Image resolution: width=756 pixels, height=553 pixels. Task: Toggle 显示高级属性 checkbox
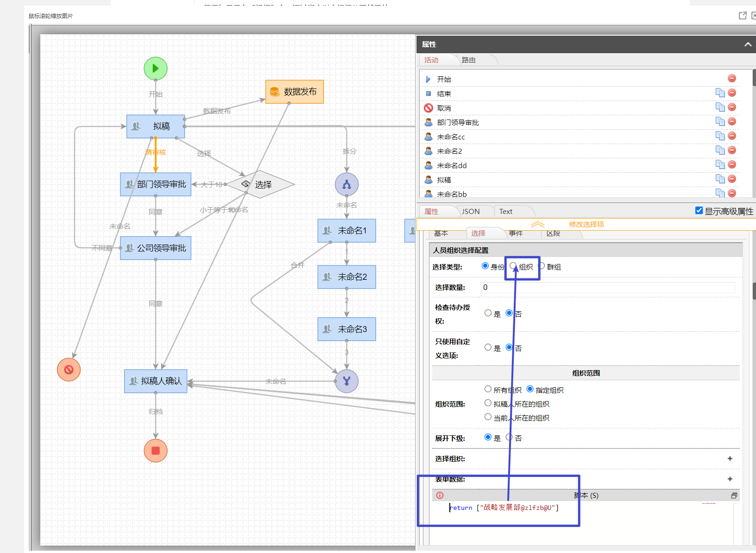click(699, 211)
